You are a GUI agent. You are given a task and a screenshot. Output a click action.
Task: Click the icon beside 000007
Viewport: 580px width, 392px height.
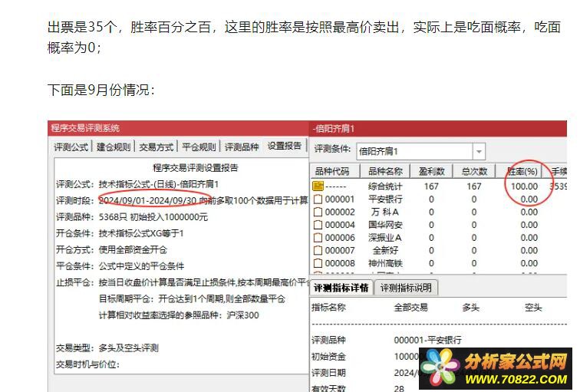(x=318, y=250)
